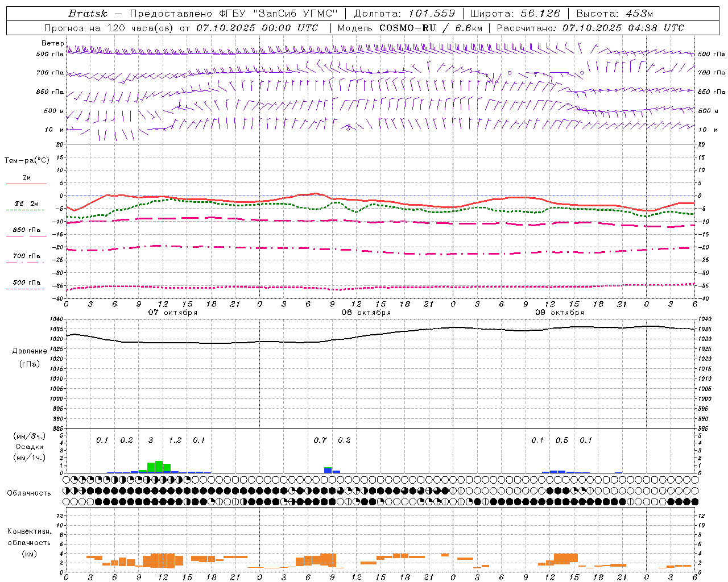Click the precipitation total value 0.5

[x=562, y=440]
